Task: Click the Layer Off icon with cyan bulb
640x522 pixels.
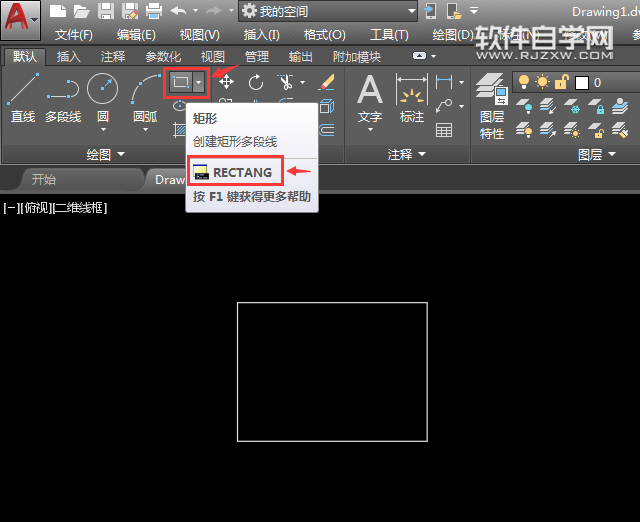Action: pyautogui.click(x=524, y=106)
